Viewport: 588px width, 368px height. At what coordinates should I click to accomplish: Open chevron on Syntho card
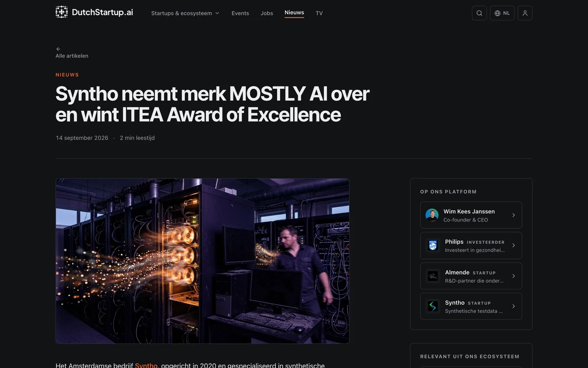coord(514,306)
